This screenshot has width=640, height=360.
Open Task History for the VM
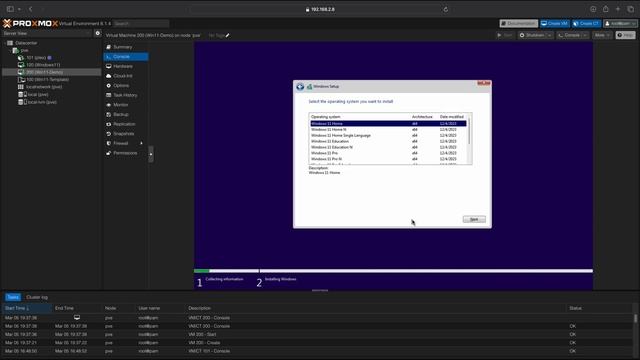pyautogui.click(x=126, y=95)
